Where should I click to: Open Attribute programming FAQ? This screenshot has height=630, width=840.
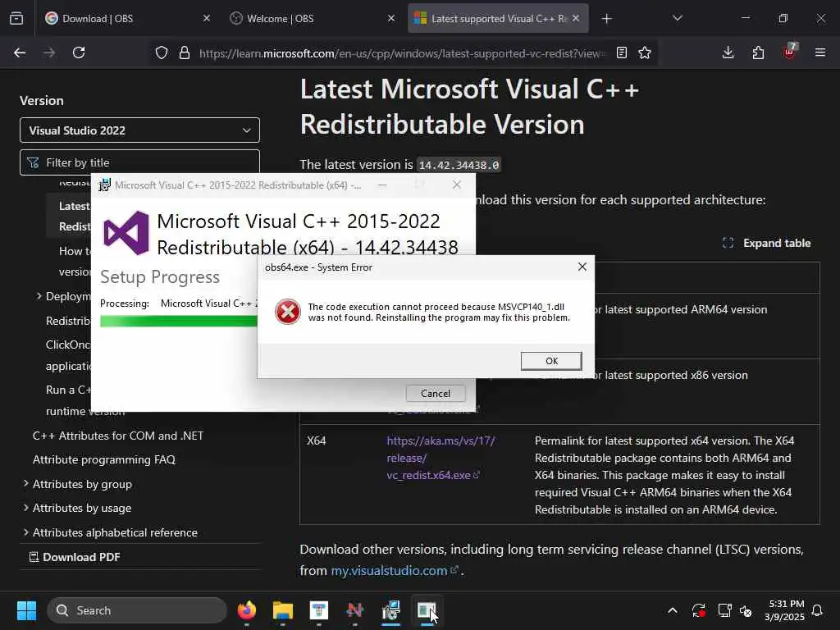[104, 459]
